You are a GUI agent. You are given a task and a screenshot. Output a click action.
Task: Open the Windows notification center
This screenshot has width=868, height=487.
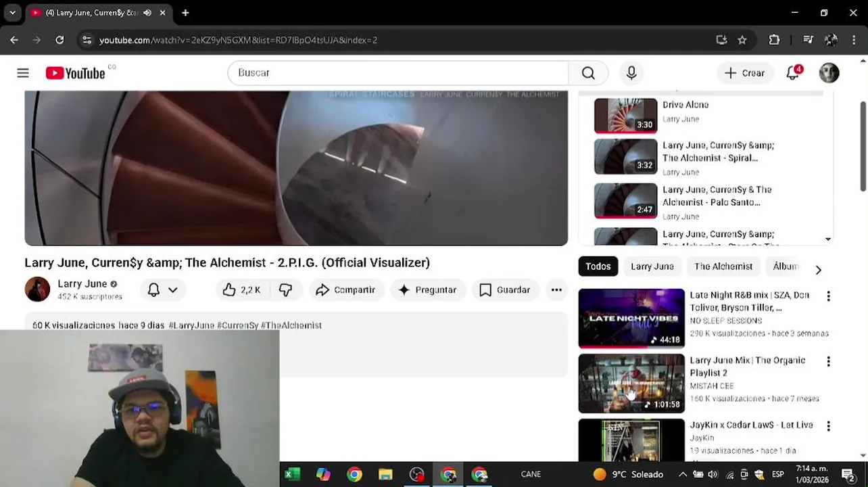point(848,474)
